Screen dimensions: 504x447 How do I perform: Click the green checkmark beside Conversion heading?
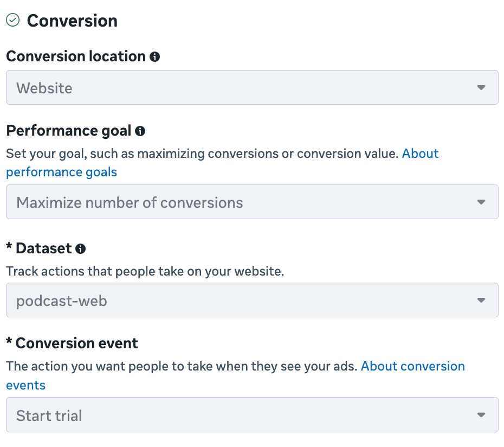13,20
